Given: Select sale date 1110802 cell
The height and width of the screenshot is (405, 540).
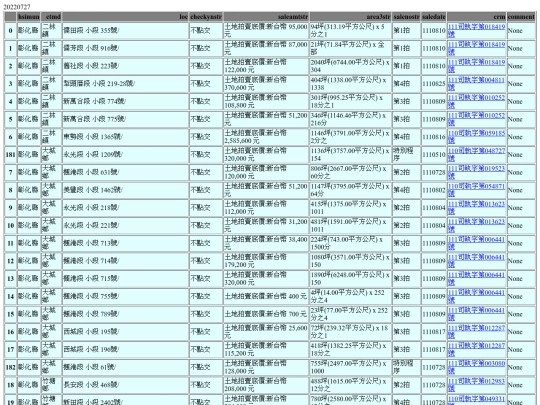Looking at the screenshot, I should coord(434,190).
